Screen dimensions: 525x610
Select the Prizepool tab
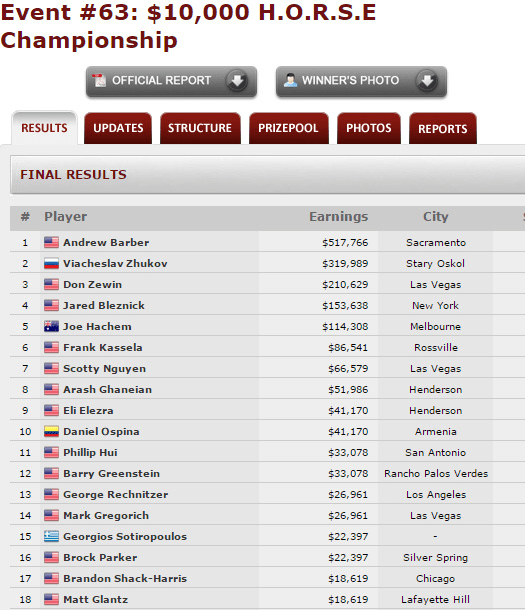(288, 128)
